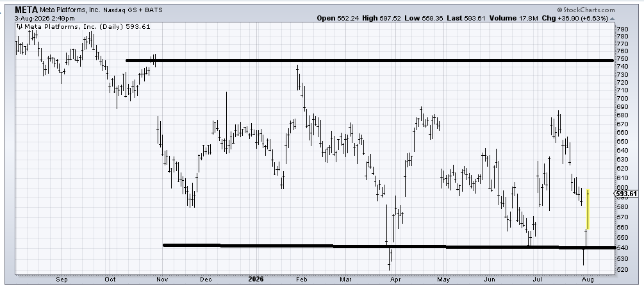The width and height of the screenshot is (644, 293).
Task: Click the date stamp '3-Aug-2026 2:49pm'
Action: [x=45, y=19]
